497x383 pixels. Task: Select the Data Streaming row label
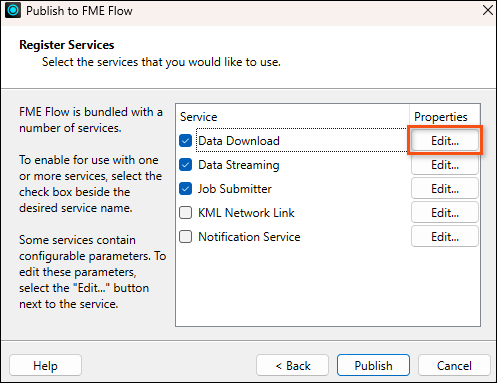pyautogui.click(x=239, y=165)
